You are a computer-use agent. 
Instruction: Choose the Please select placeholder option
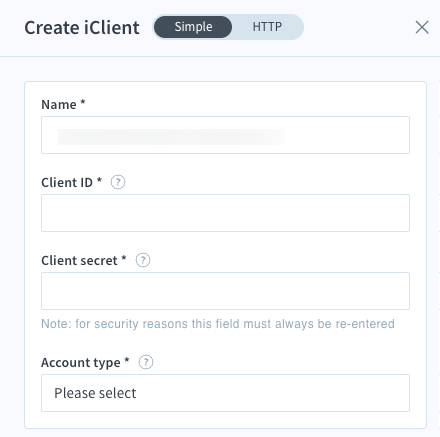click(x=95, y=393)
